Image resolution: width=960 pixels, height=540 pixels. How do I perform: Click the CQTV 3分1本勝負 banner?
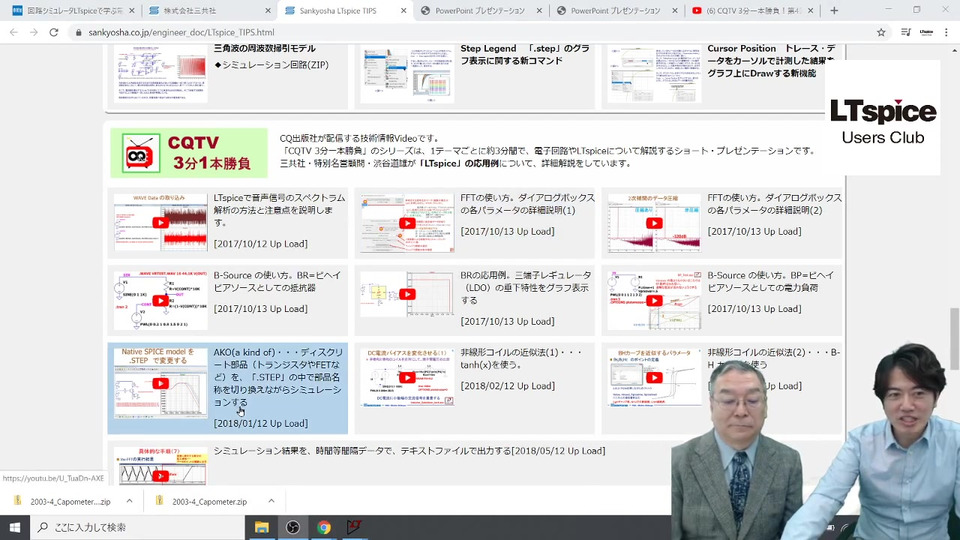point(189,152)
